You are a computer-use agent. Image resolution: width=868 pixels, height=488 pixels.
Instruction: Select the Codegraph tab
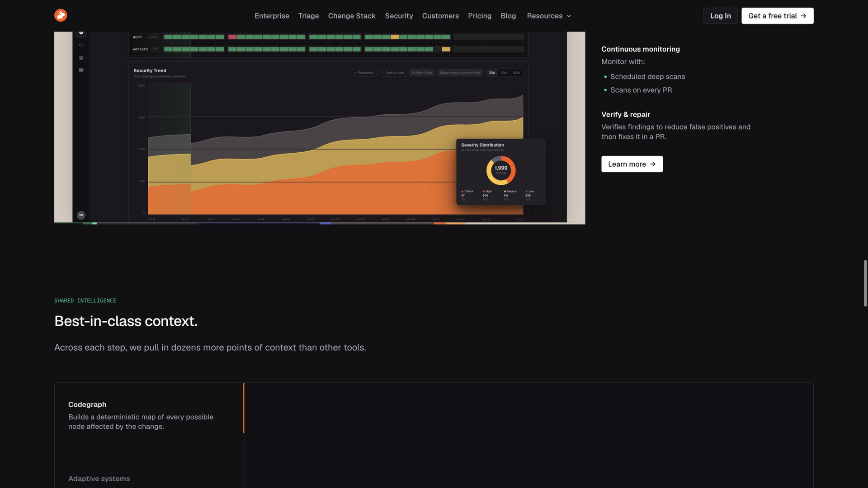pyautogui.click(x=149, y=415)
